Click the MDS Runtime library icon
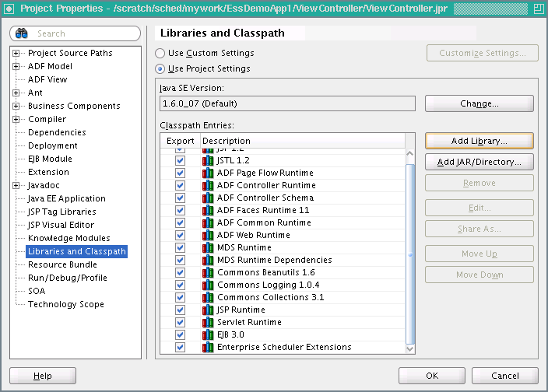 pos(208,247)
